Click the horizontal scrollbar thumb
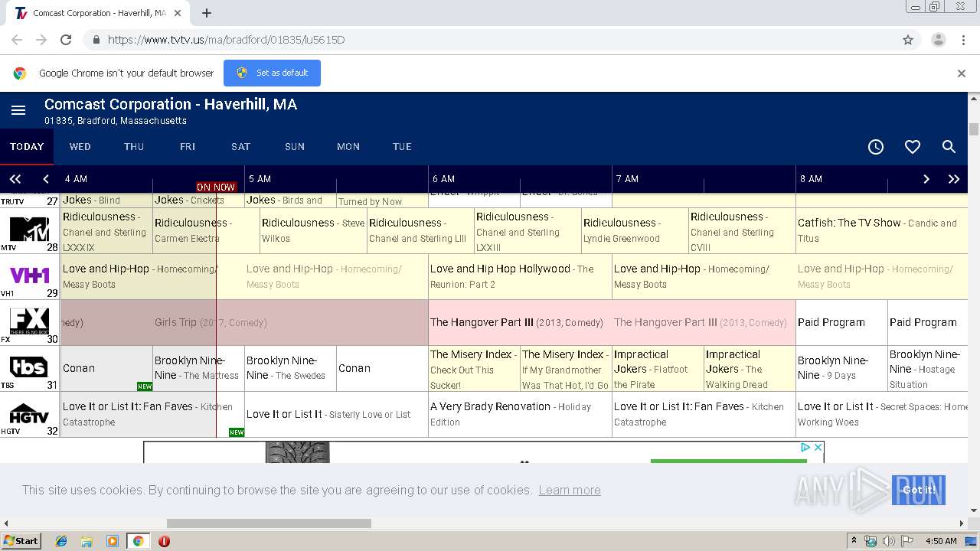 [x=269, y=523]
